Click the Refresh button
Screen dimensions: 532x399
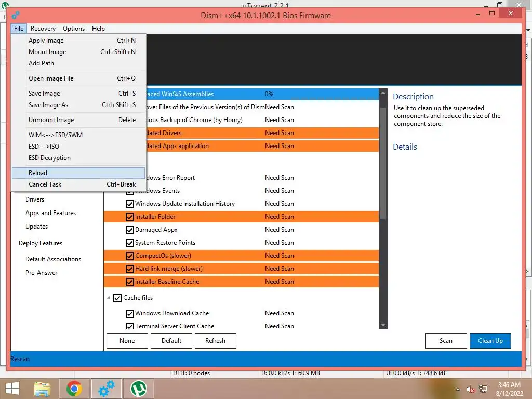pos(216,341)
